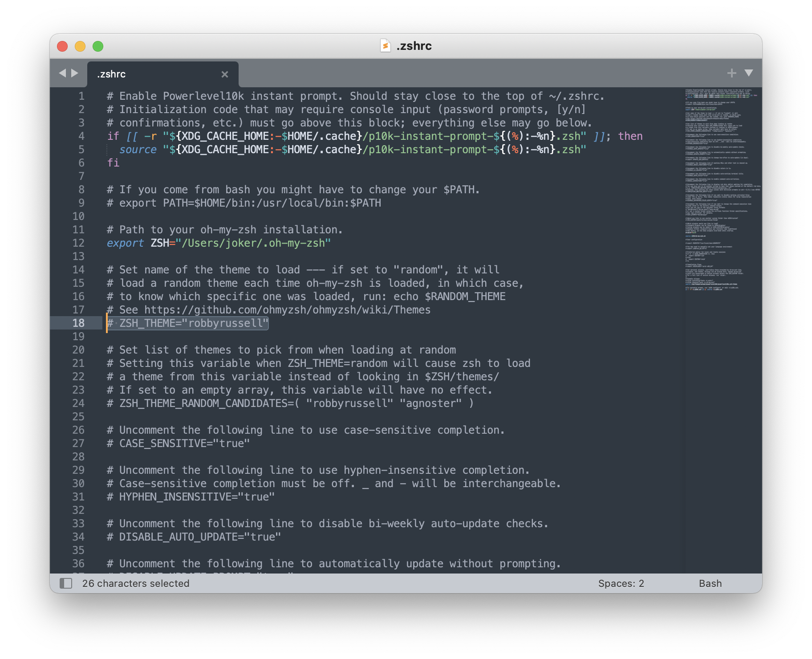Click '26 characters selected' status text
The image size is (812, 659).
pos(136,583)
